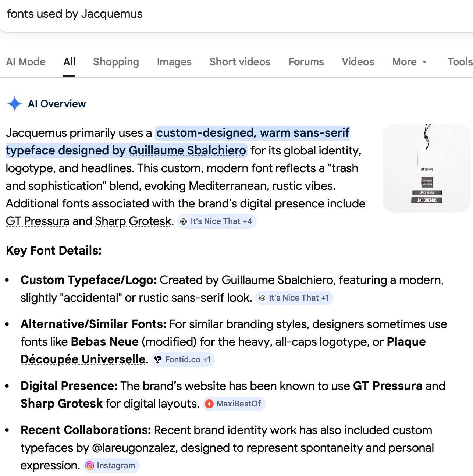Switch to the AI Mode tab
473x476 pixels.
coord(26,62)
